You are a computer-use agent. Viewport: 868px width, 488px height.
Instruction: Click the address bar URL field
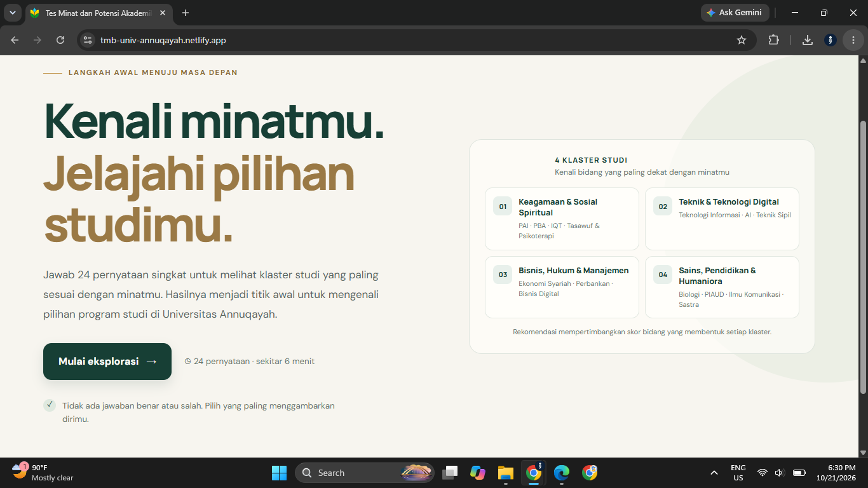coord(416,40)
